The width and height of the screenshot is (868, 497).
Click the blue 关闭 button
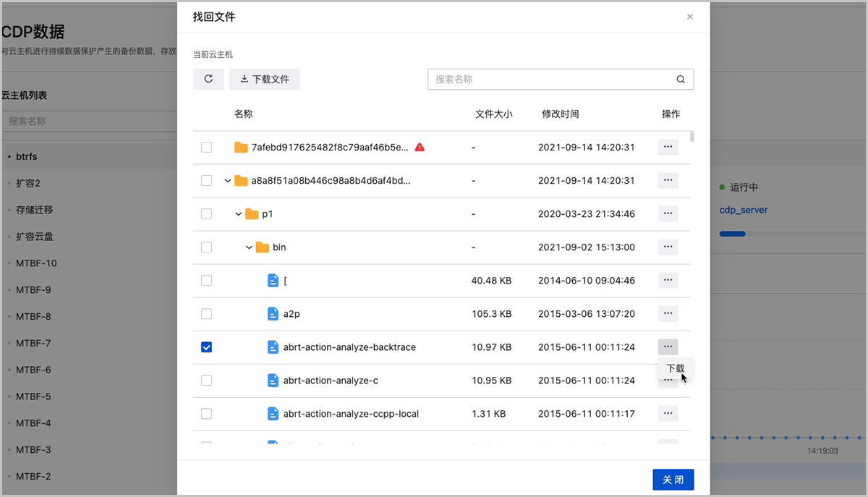[x=673, y=480]
